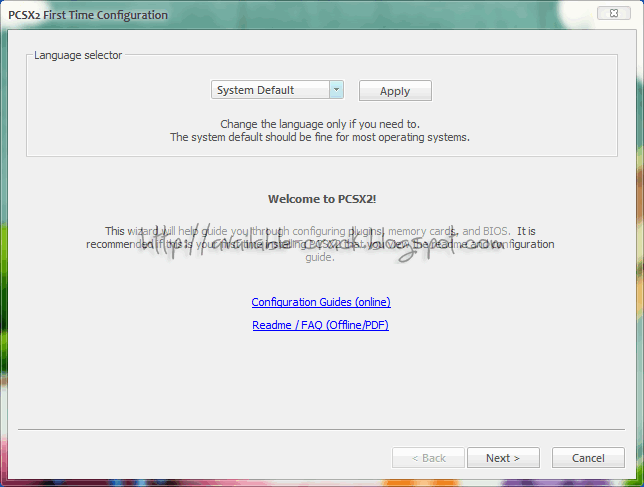Viewport: 644px width, 487px height.
Task: Click 'Change the language only if you need to.' text
Action: coord(320,124)
